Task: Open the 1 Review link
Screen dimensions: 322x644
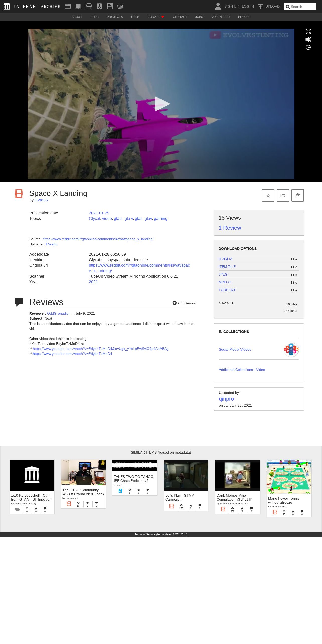Action: (x=230, y=228)
